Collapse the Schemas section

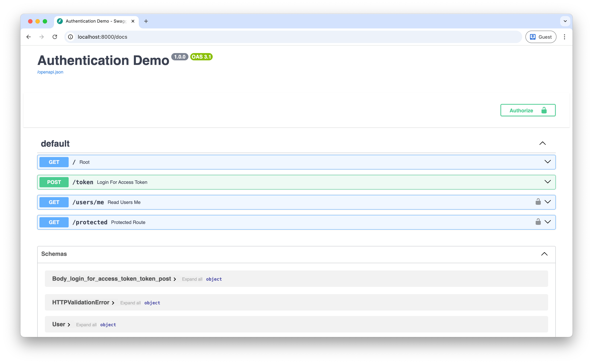pyautogui.click(x=544, y=254)
